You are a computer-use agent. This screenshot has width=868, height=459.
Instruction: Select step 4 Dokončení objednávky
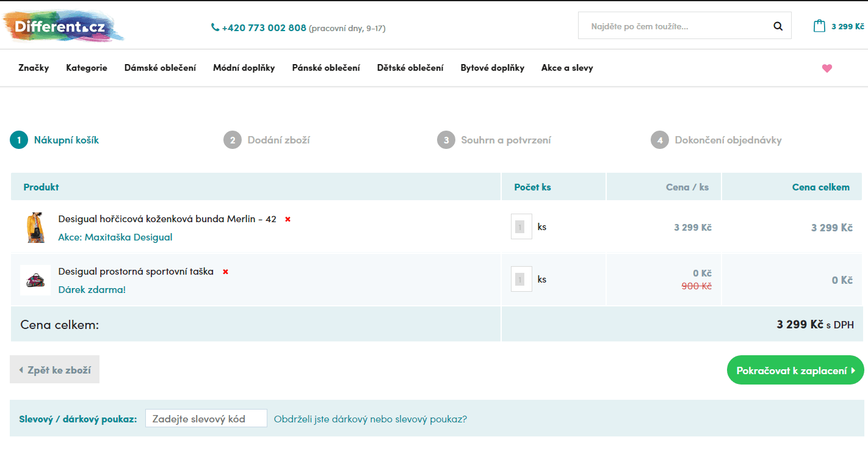pos(717,140)
